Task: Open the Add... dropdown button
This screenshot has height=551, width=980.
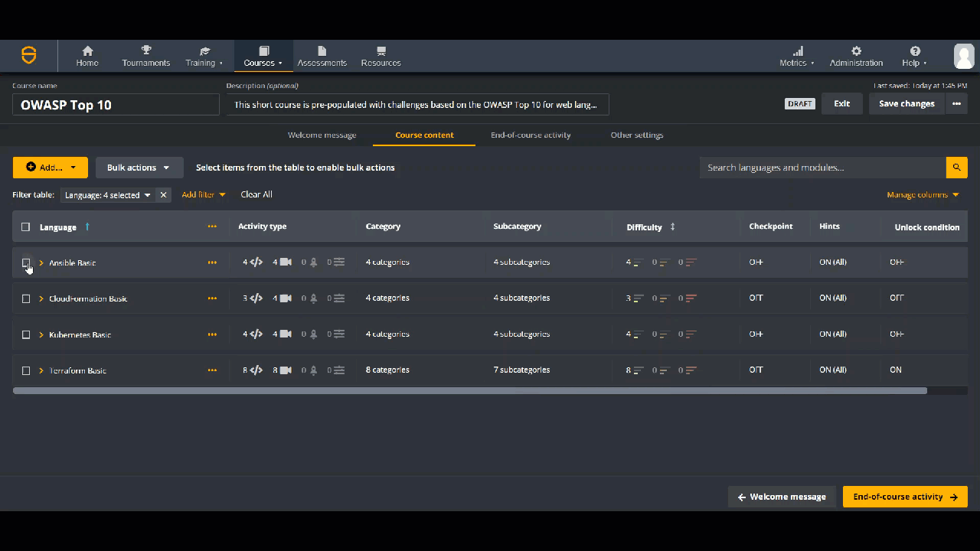Action: 50,168
